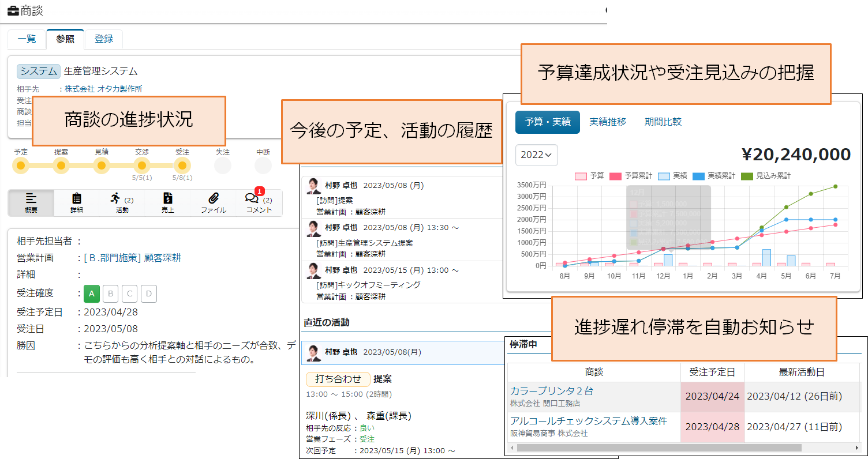Click the ¥20,240,000 total amount
The width and height of the screenshot is (868, 459).
[x=796, y=155]
